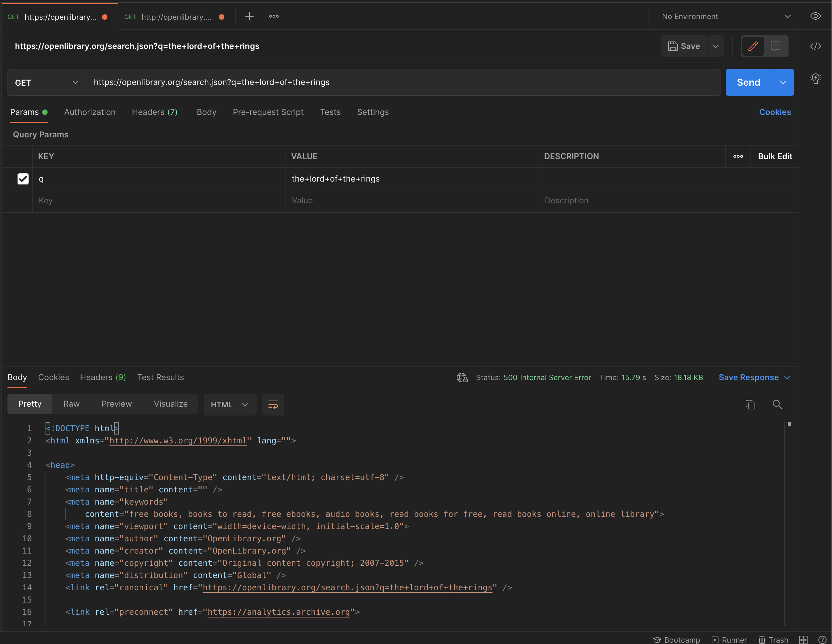Click the eye preview icon top right

[816, 16]
